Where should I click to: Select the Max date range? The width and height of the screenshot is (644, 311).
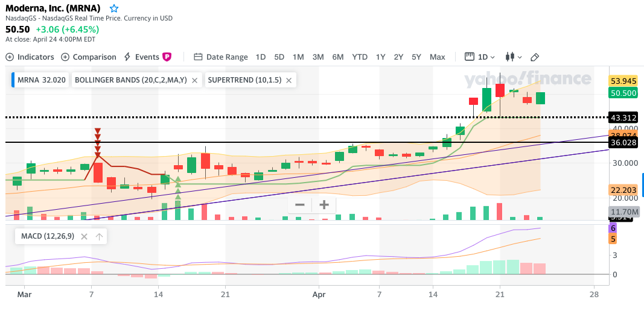pos(437,57)
